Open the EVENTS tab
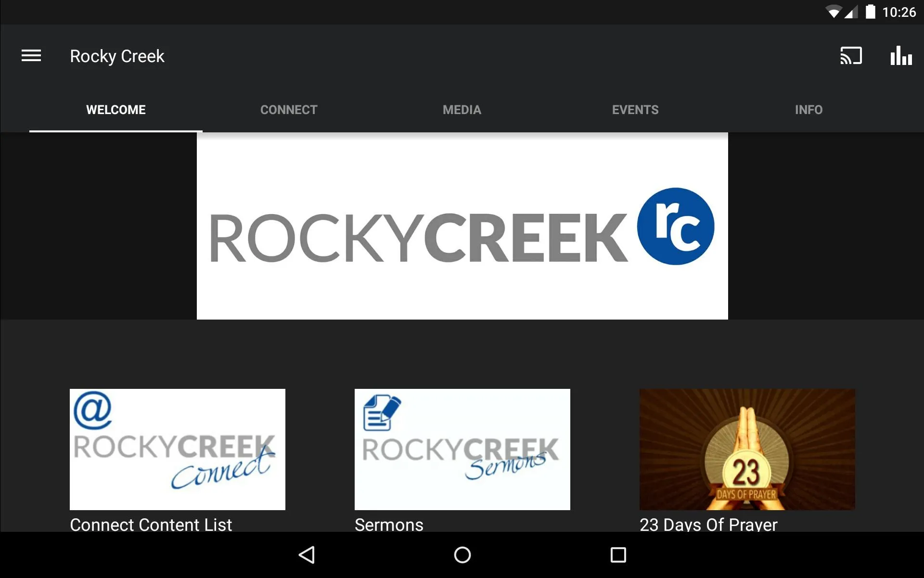 point(635,109)
